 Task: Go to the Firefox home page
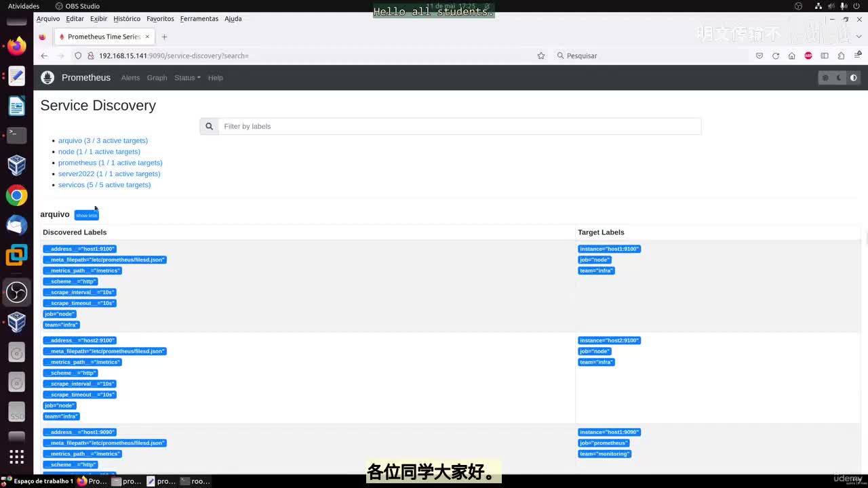[x=791, y=56]
